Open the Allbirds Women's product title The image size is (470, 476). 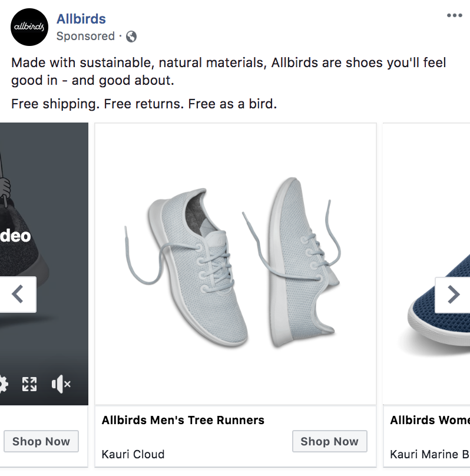click(429, 420)
